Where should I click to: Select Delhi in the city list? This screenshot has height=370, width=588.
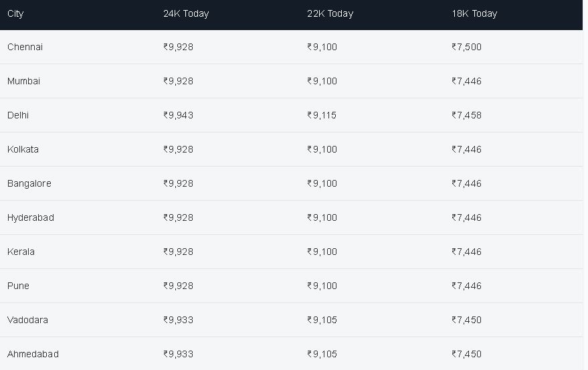[x=18, y=115]
